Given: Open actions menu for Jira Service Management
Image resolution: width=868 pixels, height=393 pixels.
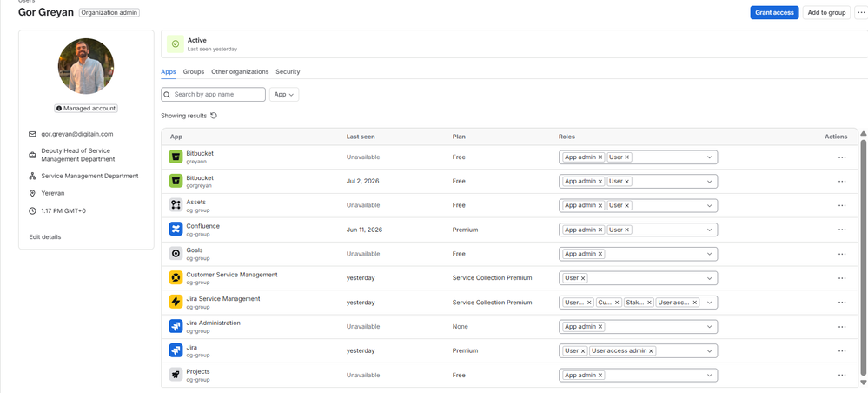Looking at the screenshot, I should 842,303.
